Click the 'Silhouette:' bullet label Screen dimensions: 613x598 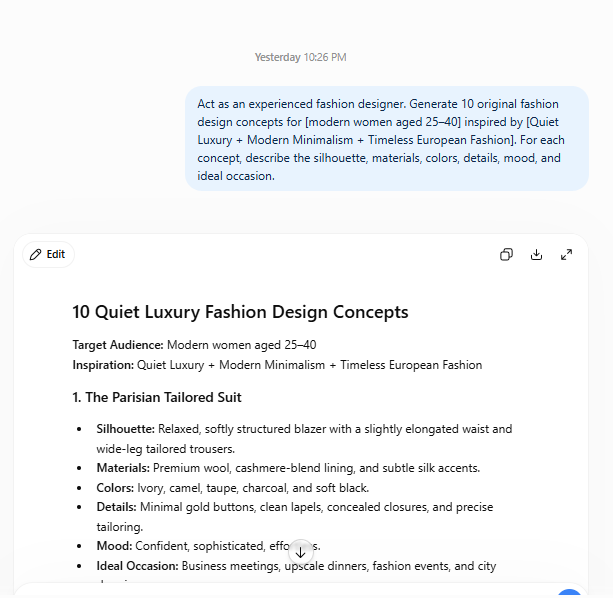[x=125, y=429]
